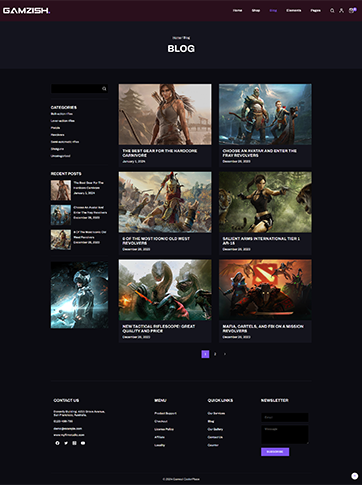The height and width of the screenshot is (485, 362).
Task: Click the sci-fi armored figure sidebar banner
Action: (79, 295)
